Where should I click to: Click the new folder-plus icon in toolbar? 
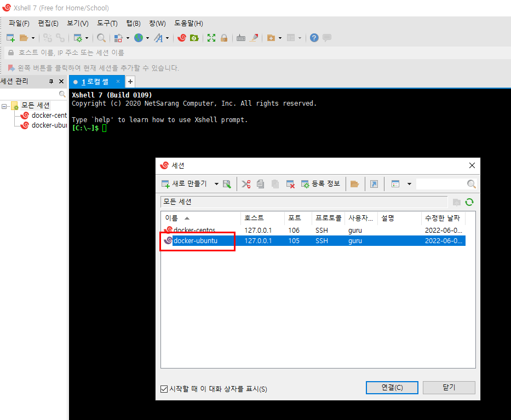pos(271,38)
